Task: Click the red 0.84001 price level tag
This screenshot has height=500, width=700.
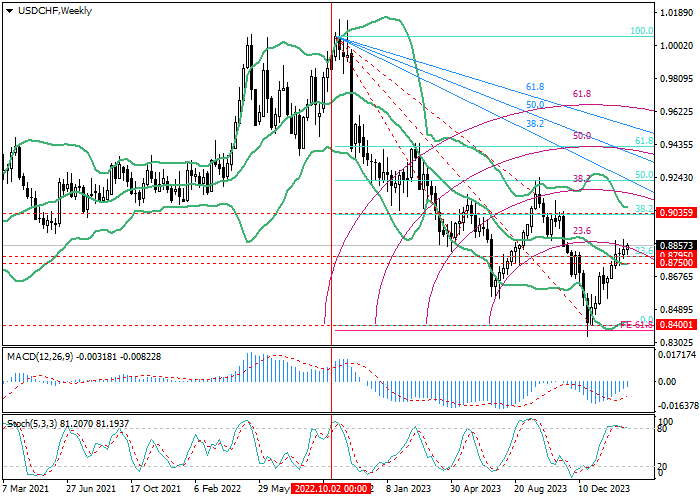Action: click(678, 325)
